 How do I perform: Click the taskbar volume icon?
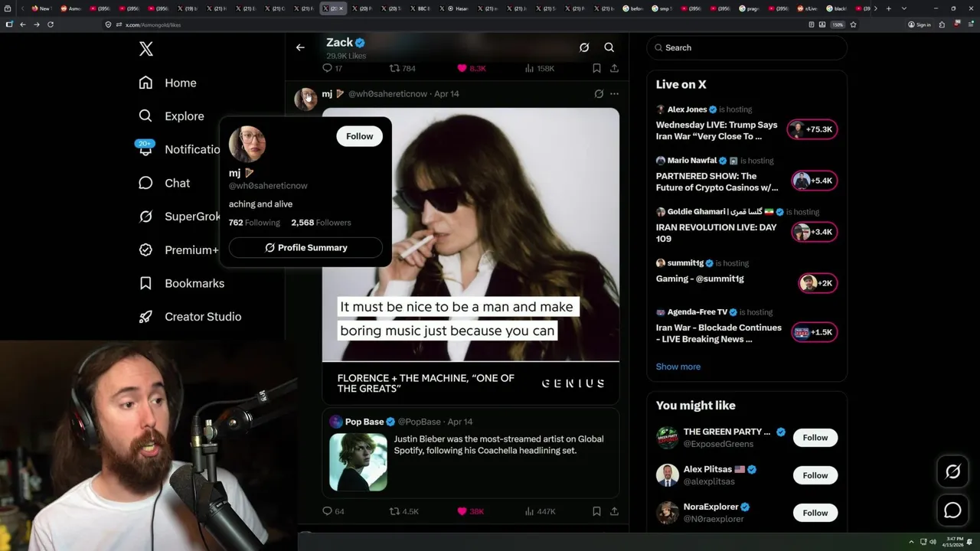pyautogui.click(x=933, y=542)
